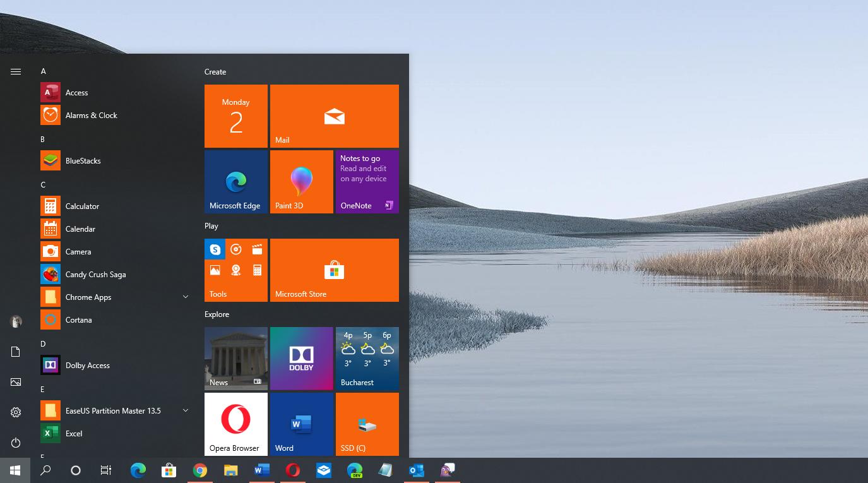Select the Explore group heading
This screenshot has width=868, height=483.
click(217, 314)
